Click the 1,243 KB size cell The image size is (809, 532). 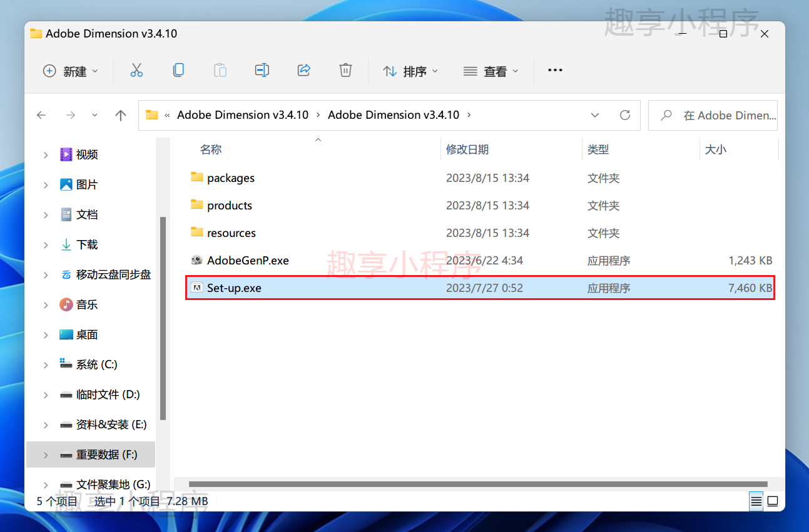point(750,261)
